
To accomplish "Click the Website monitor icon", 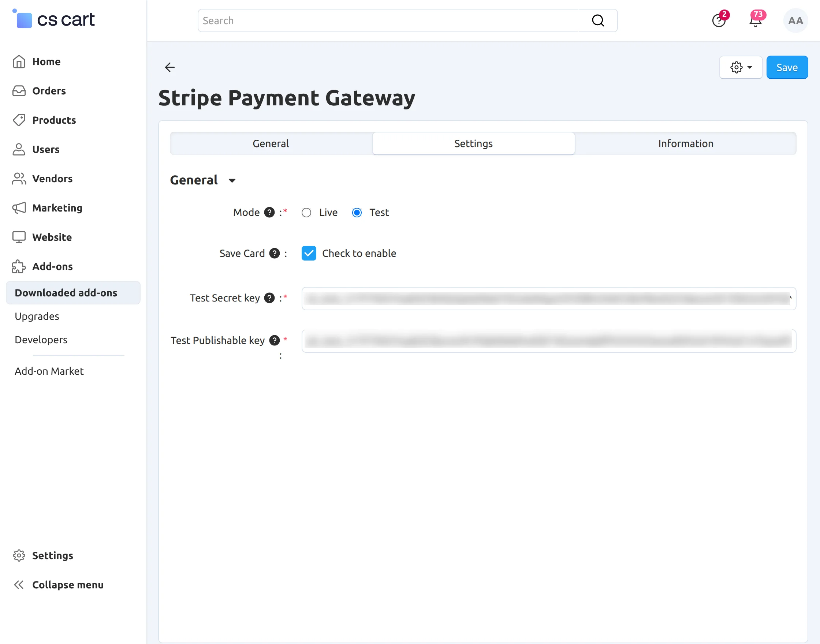I will point(19,237).
